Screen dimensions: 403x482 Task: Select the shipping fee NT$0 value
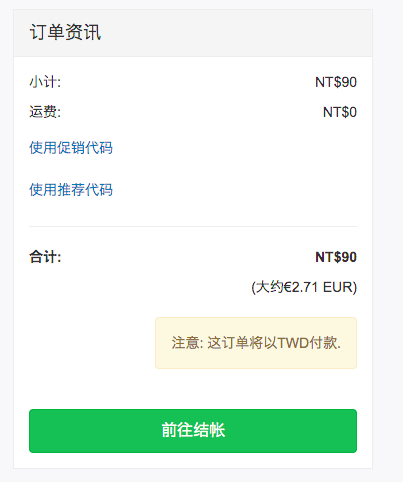(x=340, y=112)
